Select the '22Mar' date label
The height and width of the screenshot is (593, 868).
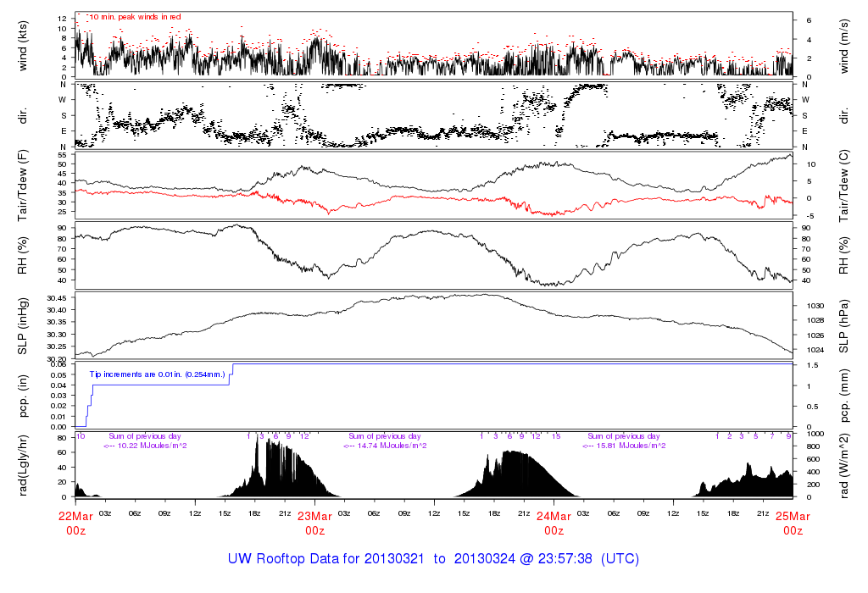point(75,516)
